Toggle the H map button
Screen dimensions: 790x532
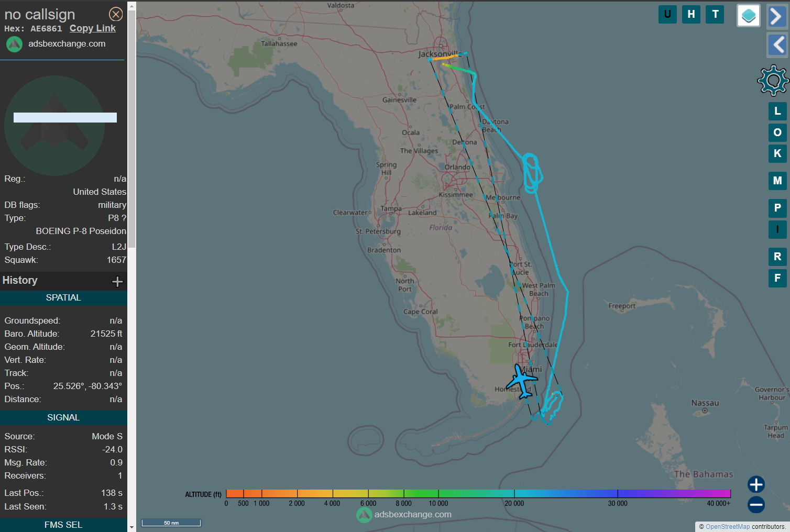(692, 14)
